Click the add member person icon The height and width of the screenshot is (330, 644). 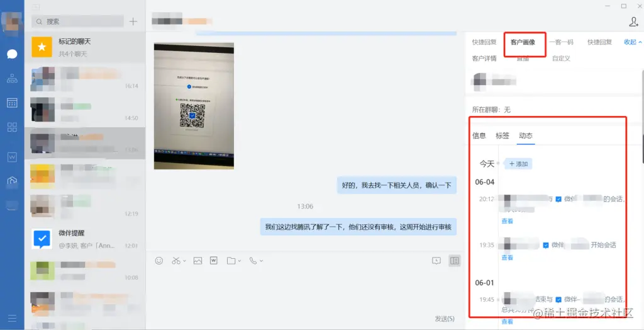634,22
